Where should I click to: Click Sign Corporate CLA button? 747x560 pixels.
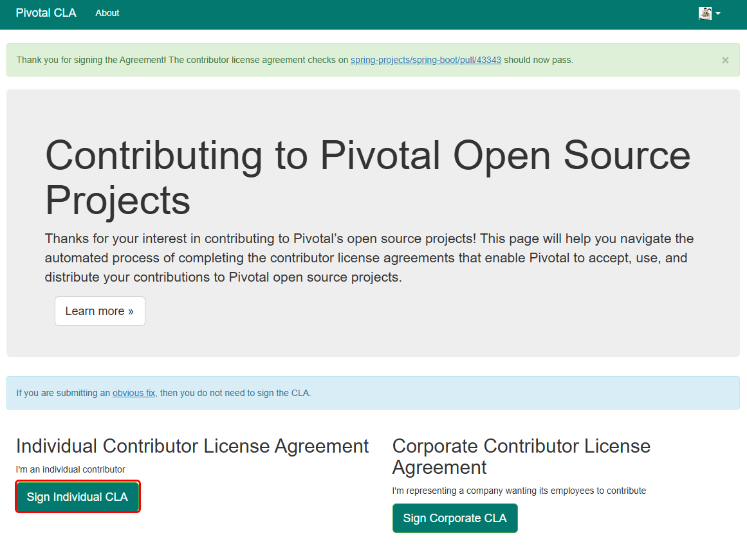click(455, 518)
